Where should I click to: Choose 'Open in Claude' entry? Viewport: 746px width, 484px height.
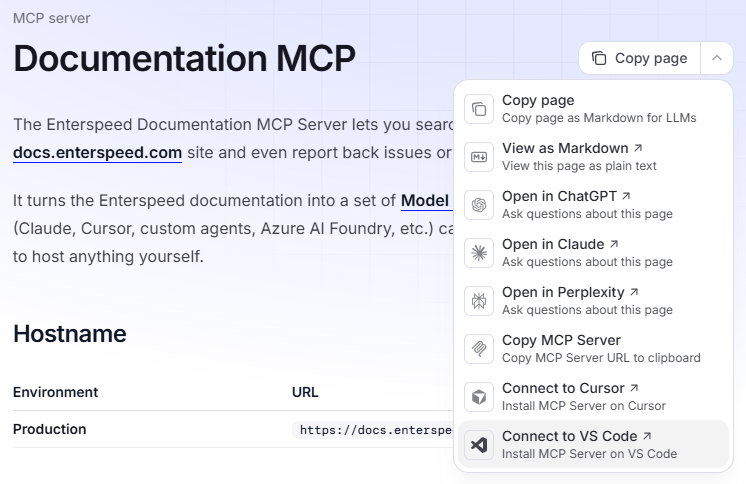pyautogui.click(x=593, y=253)
